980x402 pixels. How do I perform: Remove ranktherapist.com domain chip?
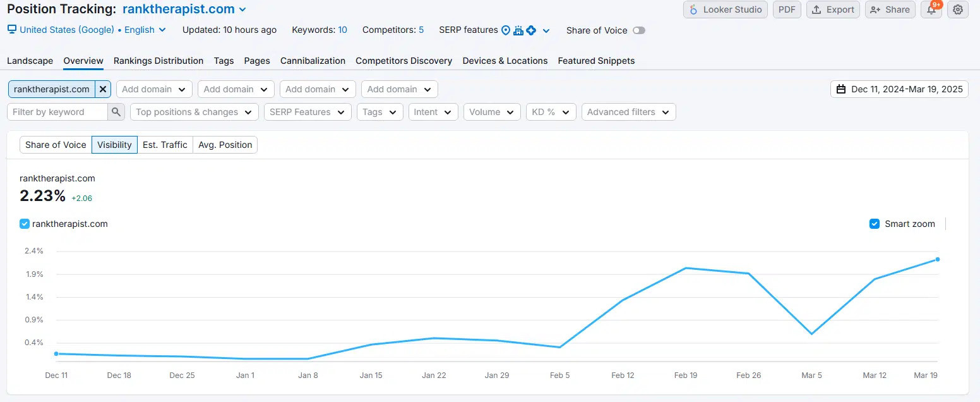(103, 89)
